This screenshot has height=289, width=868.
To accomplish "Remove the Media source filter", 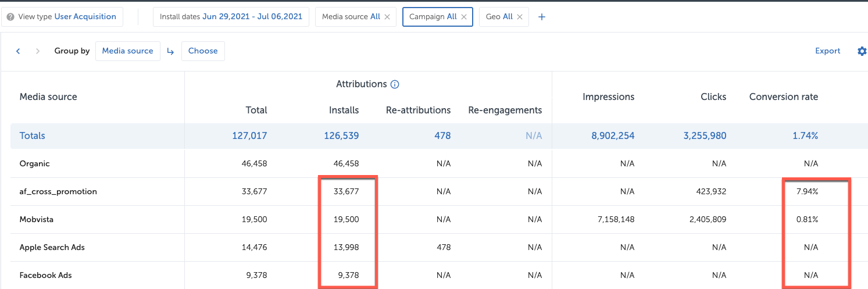I will pyautogui.click(x=387, y=17).
